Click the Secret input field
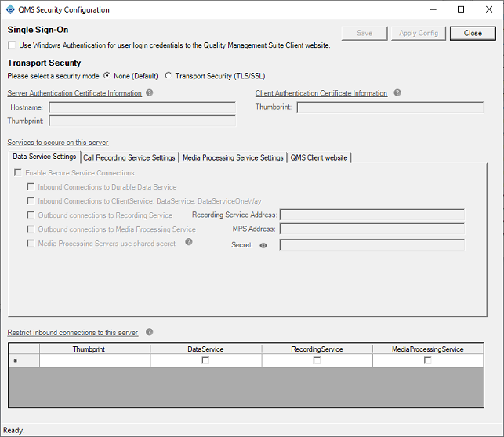Image resolution: width=504 pixels, height=437 pixels. (372, 244)
